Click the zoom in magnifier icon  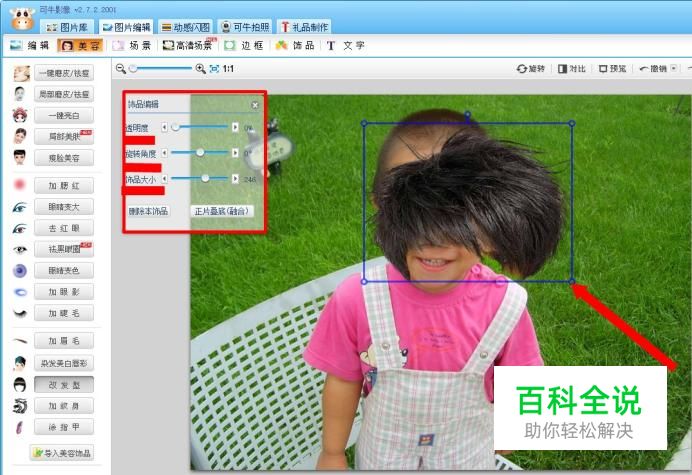click(200, 69)
